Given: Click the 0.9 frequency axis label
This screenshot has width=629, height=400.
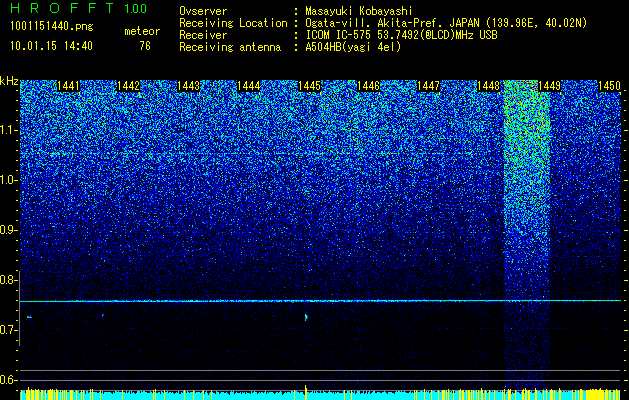Looking at the screenshot, I should tap(8, 230).
